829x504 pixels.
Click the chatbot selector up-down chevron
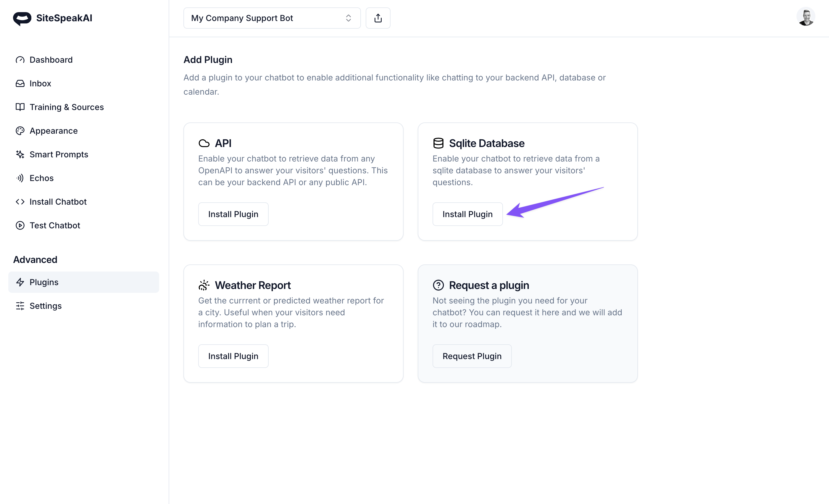348,18
